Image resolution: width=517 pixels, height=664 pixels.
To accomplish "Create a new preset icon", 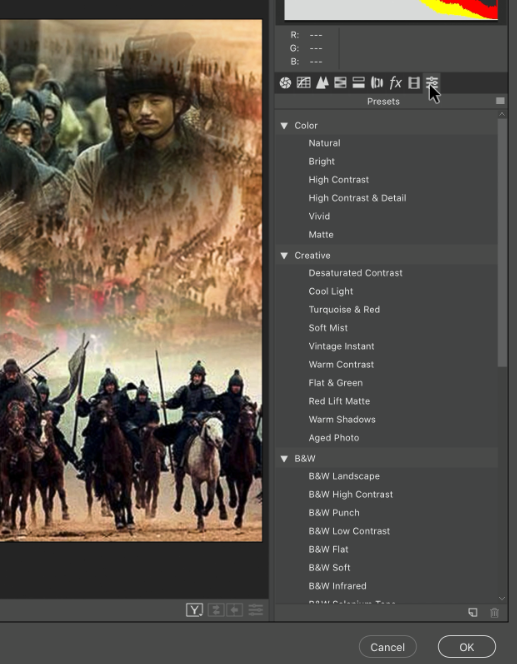I will coord(473,612).
